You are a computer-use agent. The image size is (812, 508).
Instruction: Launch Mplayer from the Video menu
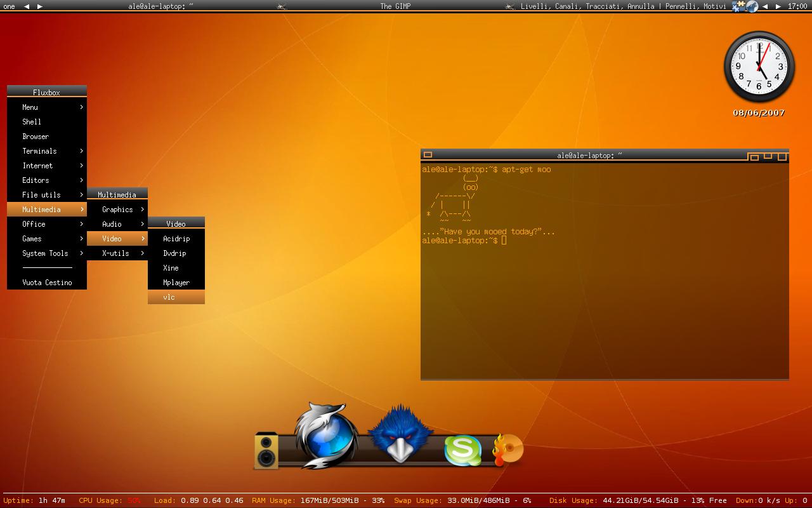click(x=176, y=283)
